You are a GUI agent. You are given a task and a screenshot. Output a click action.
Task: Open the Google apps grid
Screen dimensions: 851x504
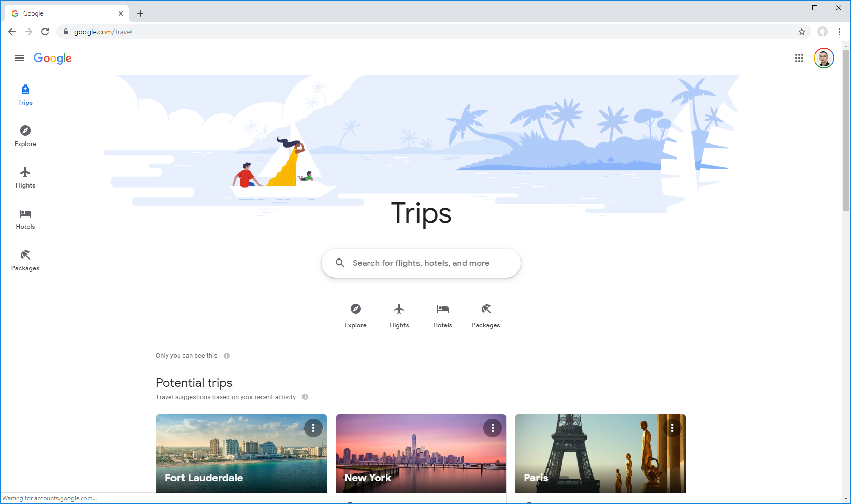(798, 58)
